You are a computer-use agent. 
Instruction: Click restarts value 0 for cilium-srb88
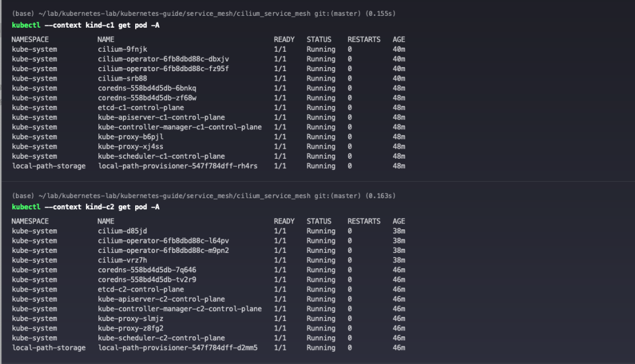coord(350,79)
